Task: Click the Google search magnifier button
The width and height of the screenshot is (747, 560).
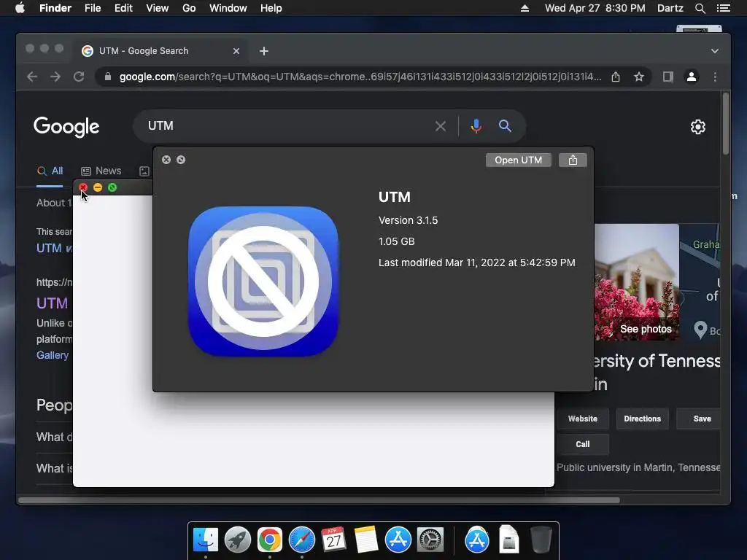Action: [x=505, y=126]
